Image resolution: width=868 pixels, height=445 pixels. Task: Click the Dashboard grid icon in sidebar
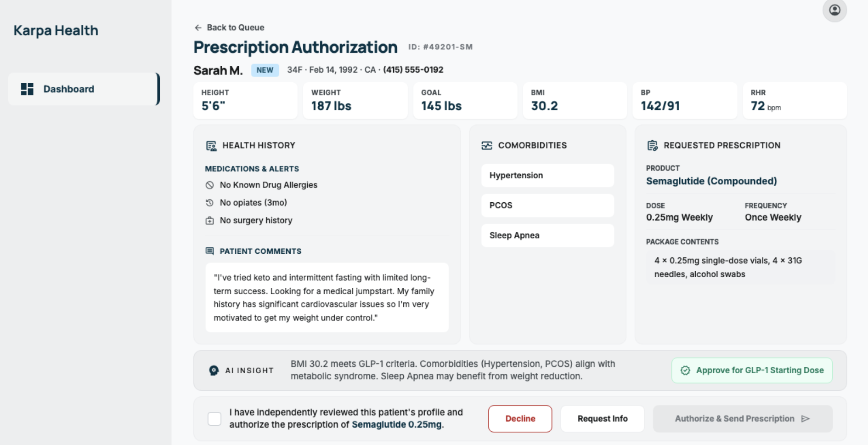coord(28,89)
